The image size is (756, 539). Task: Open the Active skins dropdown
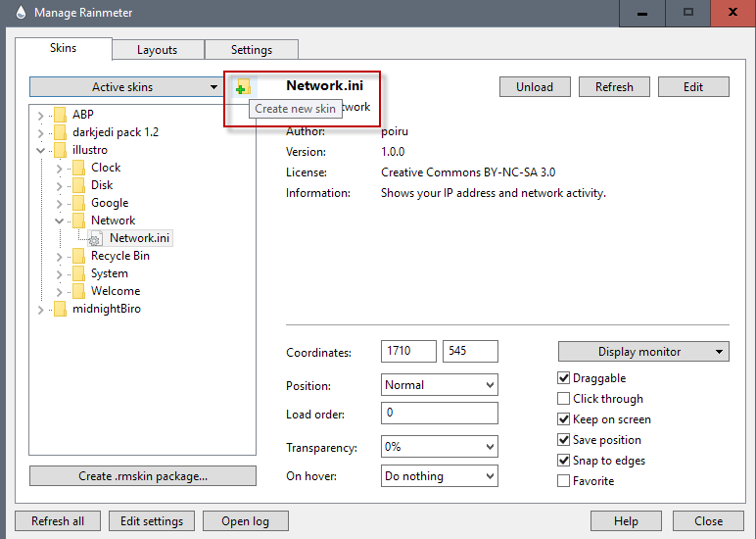click(x=126, y=87)
